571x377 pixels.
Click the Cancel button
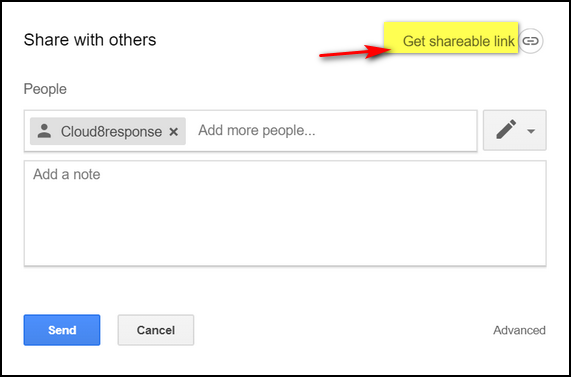point(156,330)
